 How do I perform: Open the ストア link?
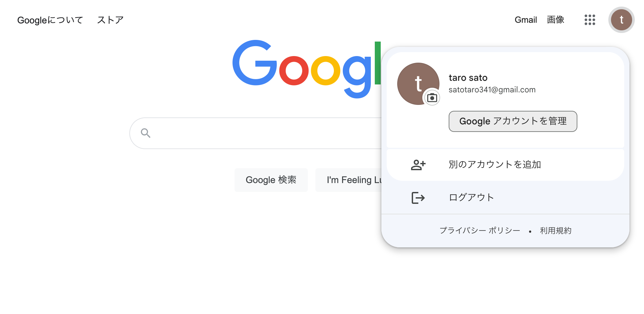click(110, 20)
